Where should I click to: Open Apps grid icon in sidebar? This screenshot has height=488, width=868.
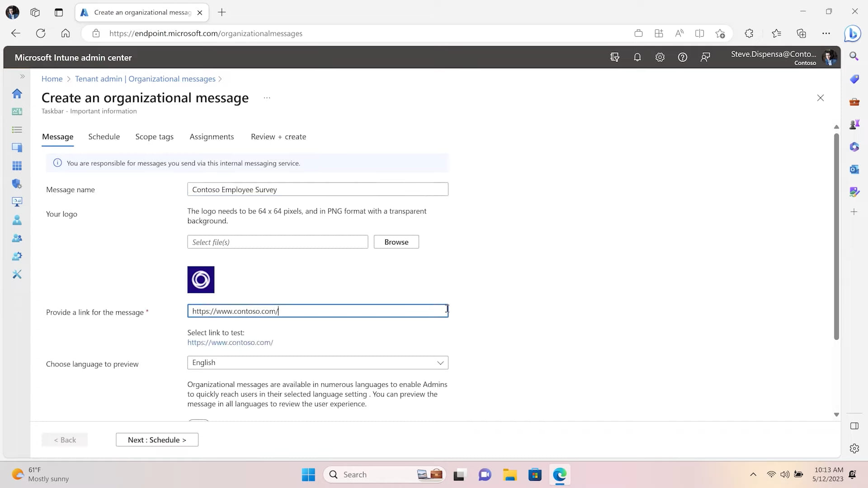(17, 166)
